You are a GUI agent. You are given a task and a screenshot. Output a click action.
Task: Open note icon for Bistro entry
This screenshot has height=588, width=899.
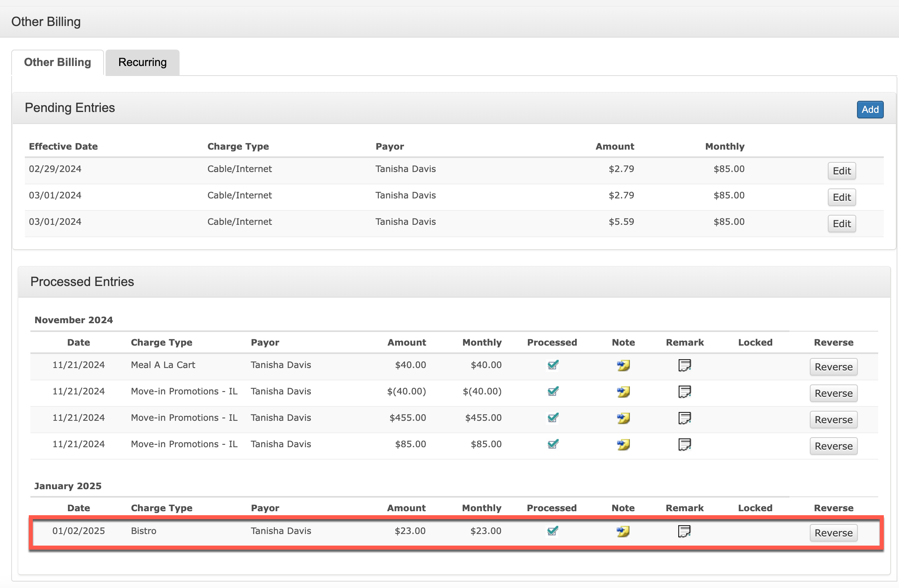[623, 531]
